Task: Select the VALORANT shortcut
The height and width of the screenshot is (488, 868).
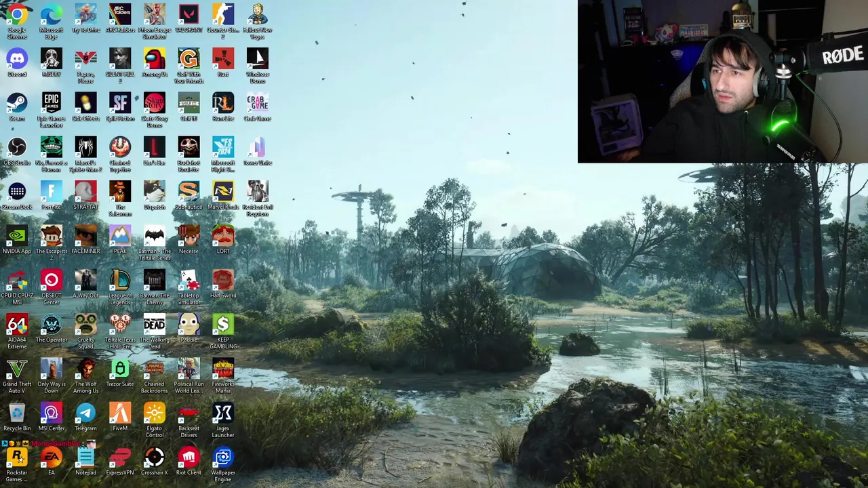Action: [x=189, y=15]
